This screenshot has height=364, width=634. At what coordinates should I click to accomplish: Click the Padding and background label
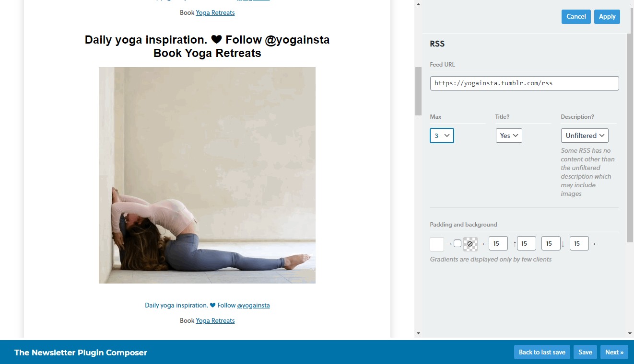point(463,225)
